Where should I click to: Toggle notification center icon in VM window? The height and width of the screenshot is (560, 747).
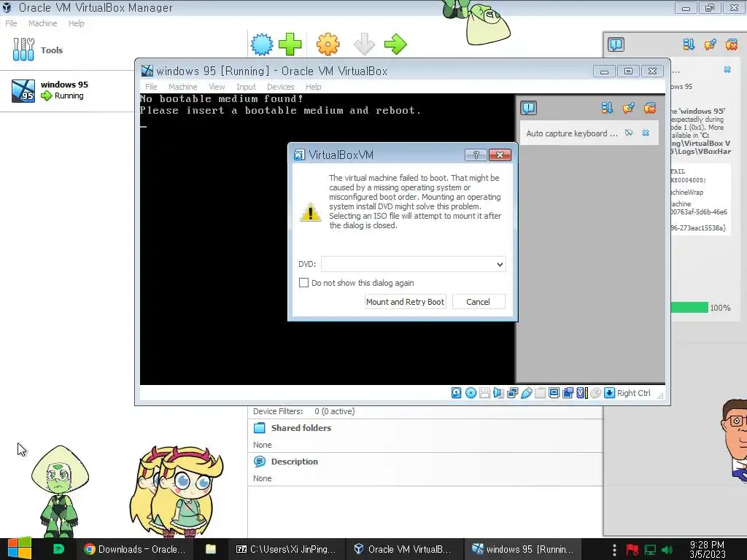528,108
